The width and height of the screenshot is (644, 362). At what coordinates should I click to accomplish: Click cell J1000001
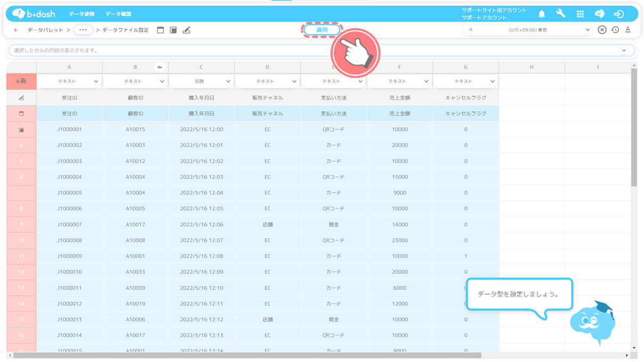pos(69,129)
